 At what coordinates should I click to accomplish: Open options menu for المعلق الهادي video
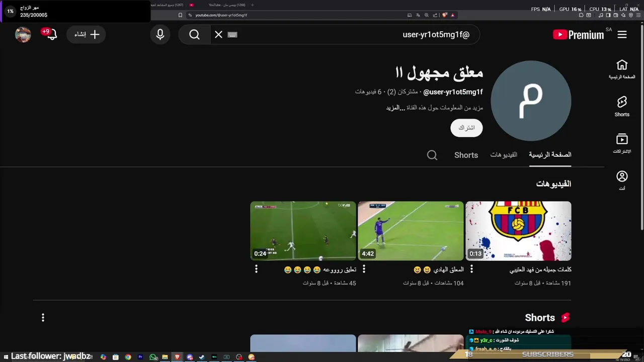(364, 269)
